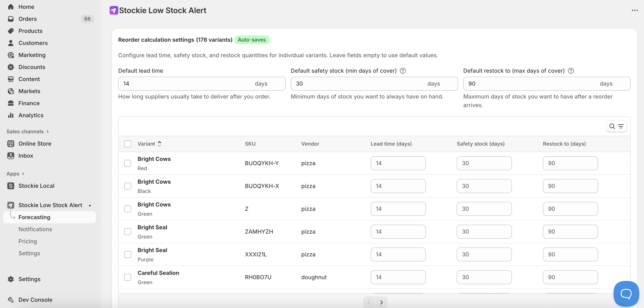
Task: Go to next page of variants
Action: click(381, 302)
